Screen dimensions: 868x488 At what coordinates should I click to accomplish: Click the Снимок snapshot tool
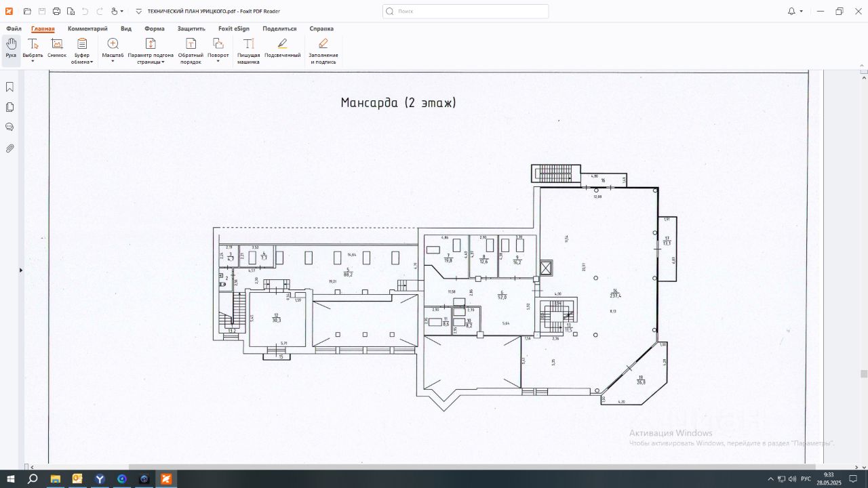pos(57,49)
